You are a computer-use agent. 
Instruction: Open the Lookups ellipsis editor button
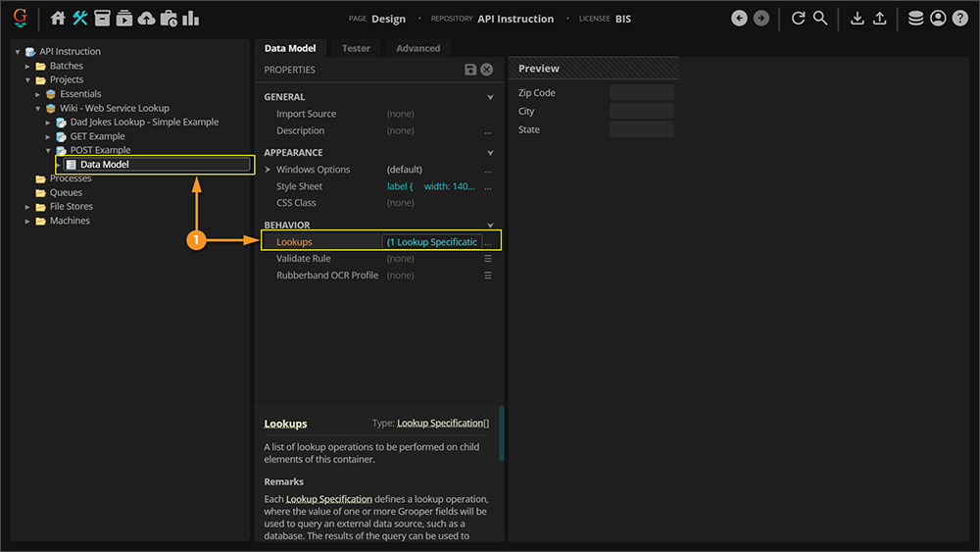(x=488, y=242)
